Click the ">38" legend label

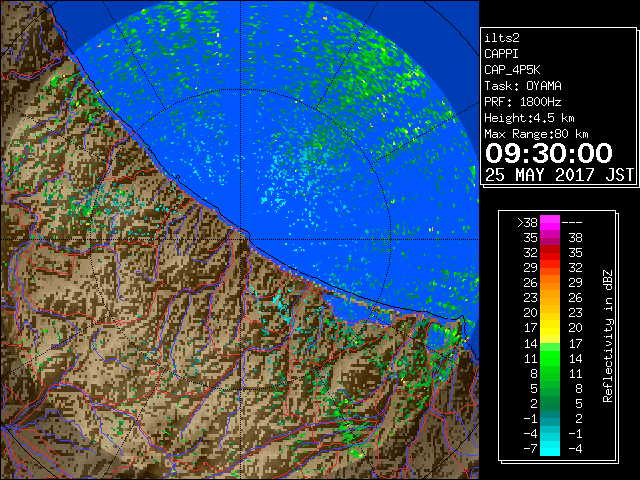point(527,223)
